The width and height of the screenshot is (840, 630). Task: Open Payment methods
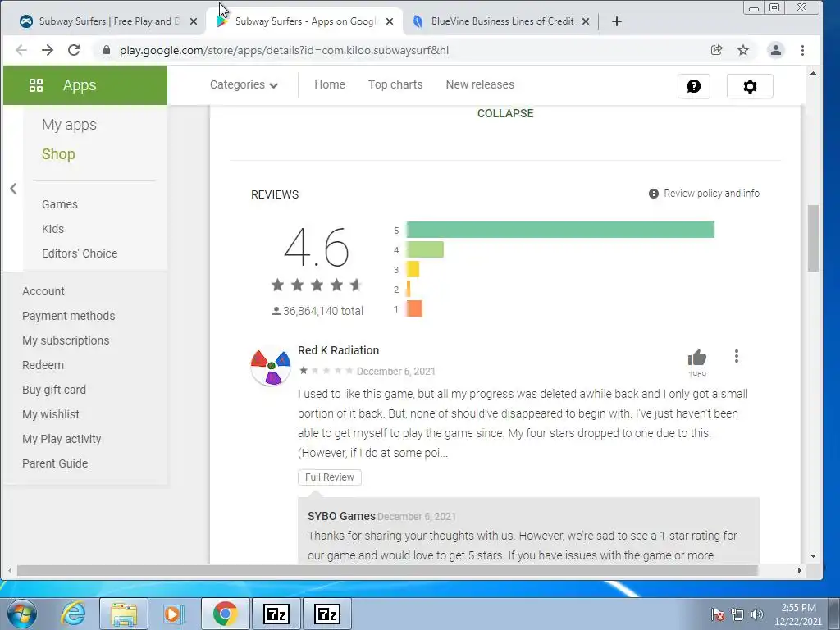pos(69,316)
